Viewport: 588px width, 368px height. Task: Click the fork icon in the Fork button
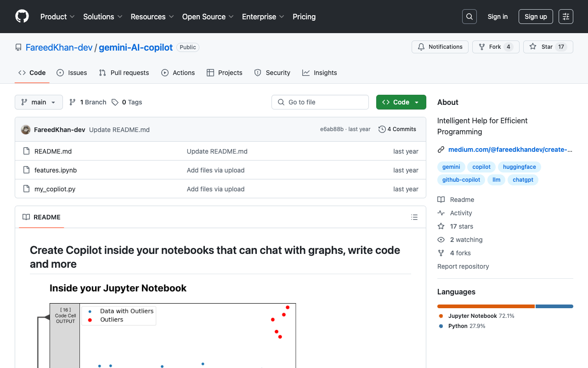(482, 47)
